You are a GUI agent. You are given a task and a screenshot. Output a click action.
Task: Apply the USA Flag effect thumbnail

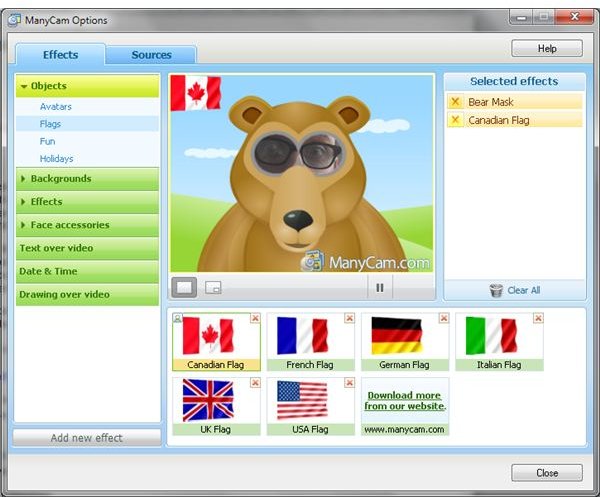[311, 406]
